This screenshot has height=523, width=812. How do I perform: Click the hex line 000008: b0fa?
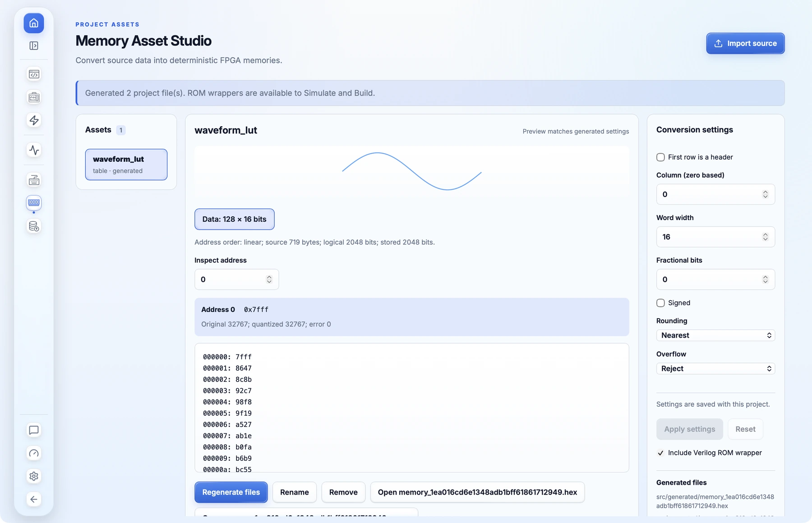point(227,447)
